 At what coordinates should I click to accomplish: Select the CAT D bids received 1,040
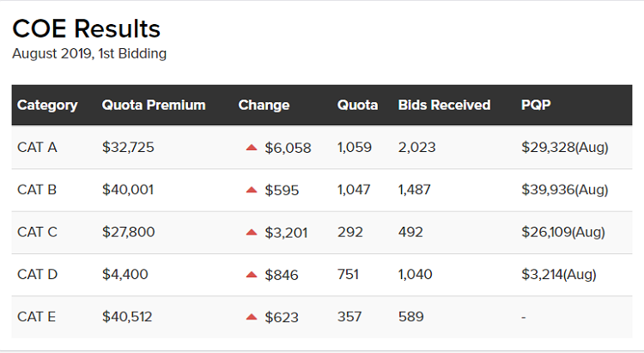coord(415,274)
